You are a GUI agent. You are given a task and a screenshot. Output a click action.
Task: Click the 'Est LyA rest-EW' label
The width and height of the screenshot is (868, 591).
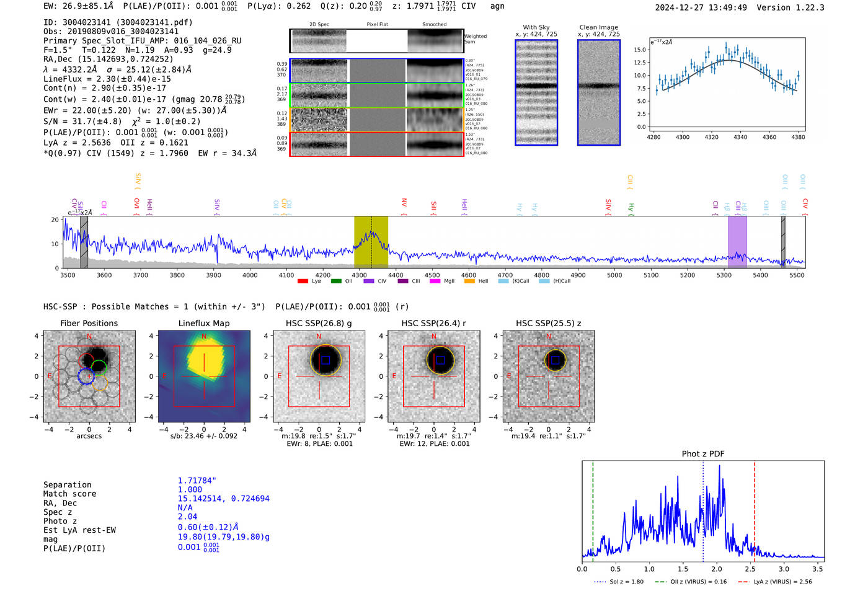tap(79, 530)
